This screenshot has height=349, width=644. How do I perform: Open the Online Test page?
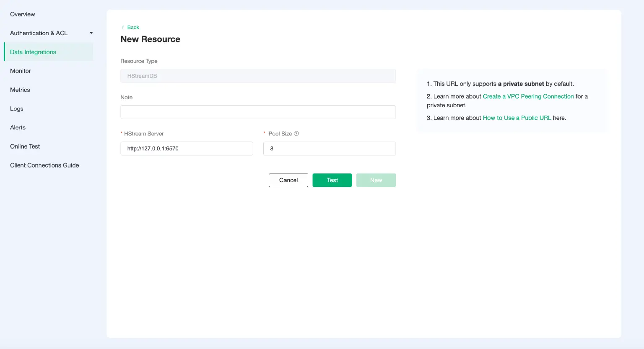(x=25, y=146)
